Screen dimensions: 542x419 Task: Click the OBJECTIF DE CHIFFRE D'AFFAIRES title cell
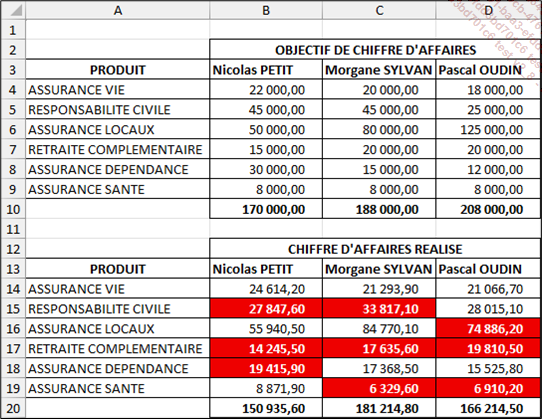(x=375, y=50)
